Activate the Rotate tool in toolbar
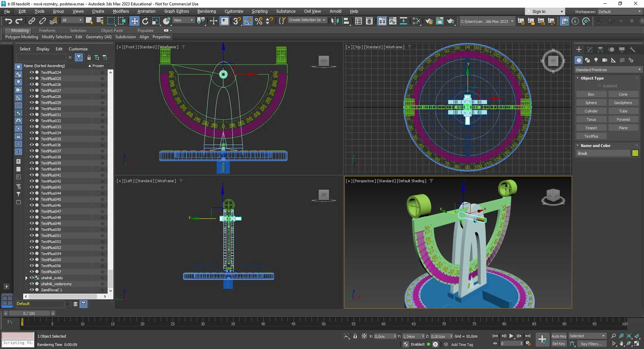This screenshot has width=644, height=349. [x=145, y=21]
